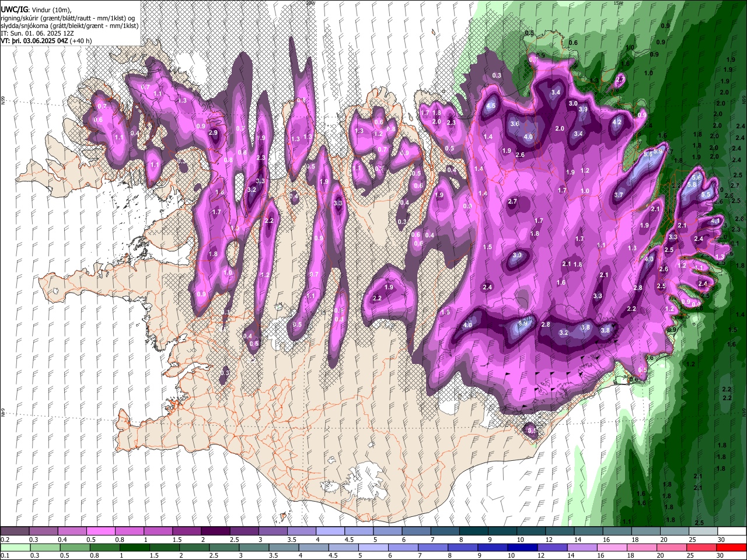Click the pink rain legend swatch labeled 18
The image size is (747, 560).
tap(641, 547)
